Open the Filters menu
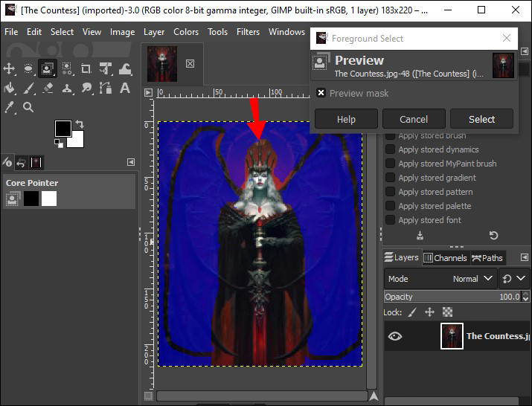This screenshot has width=532, height=406. coord(248,32)
